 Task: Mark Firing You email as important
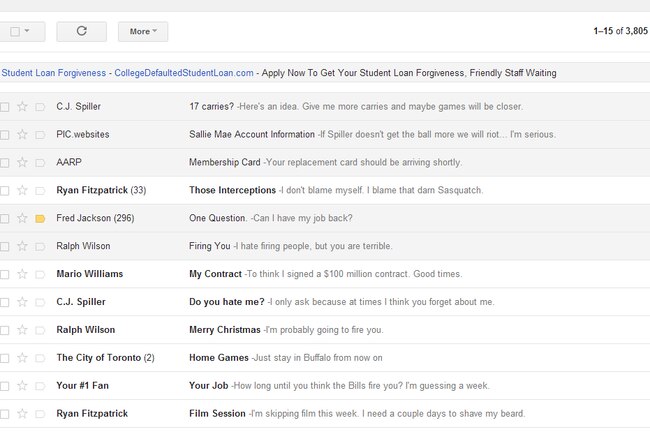coord(40,247)
